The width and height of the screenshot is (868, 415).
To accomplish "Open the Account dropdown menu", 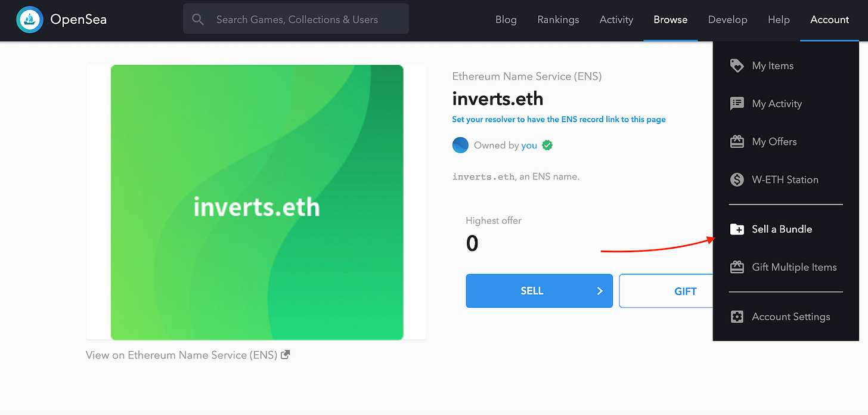I will point(829,20).
